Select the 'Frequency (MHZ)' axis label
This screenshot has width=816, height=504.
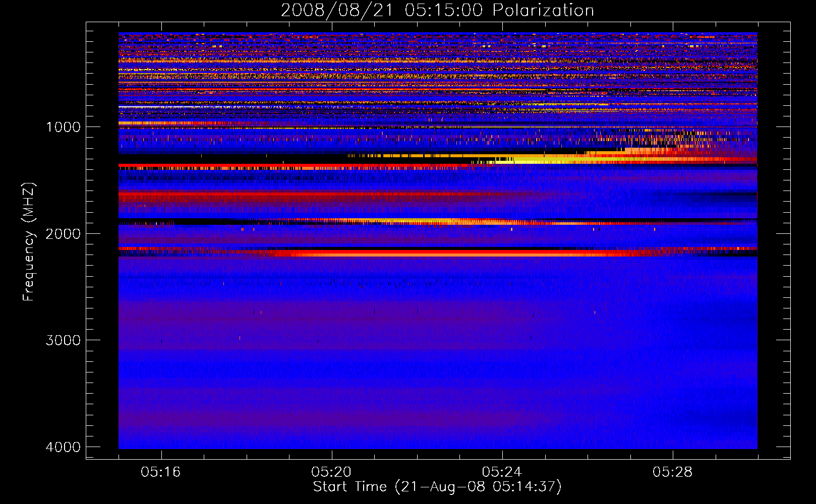coord(29,242)
